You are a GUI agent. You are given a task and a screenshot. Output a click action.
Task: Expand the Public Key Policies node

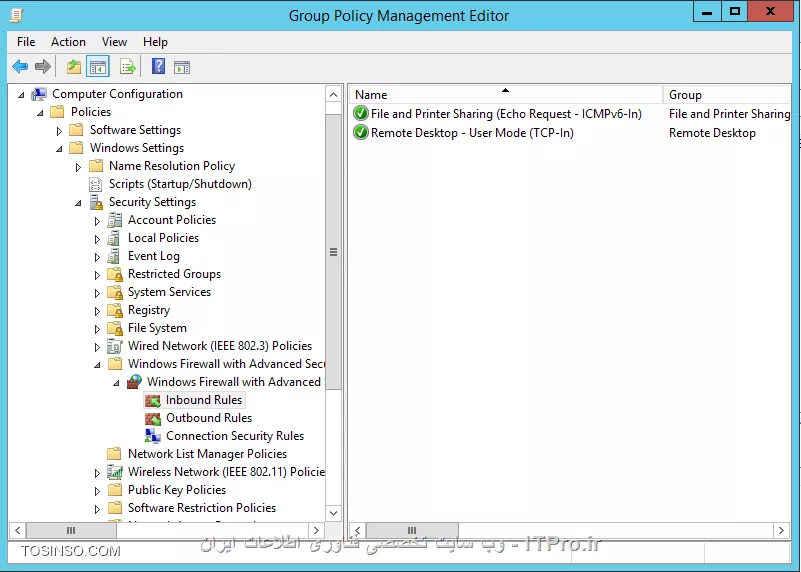coord(97,491)
